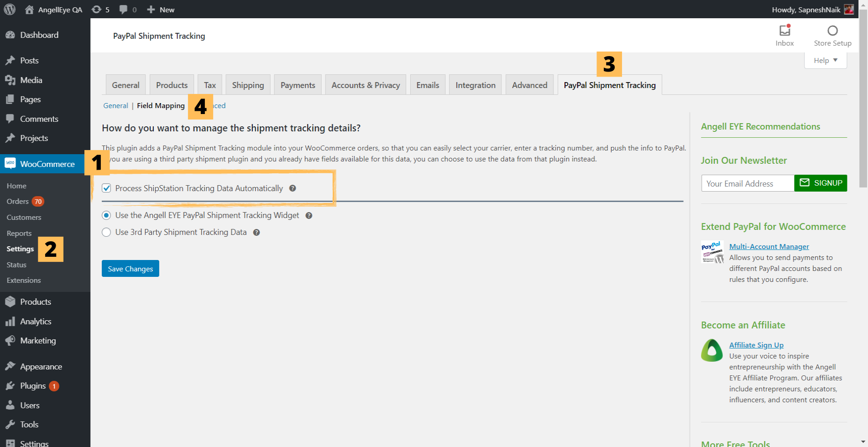The image size is (868, 447).
Task: Click the Projects pin icon in sidebar
Action: [x=10, y=138]
